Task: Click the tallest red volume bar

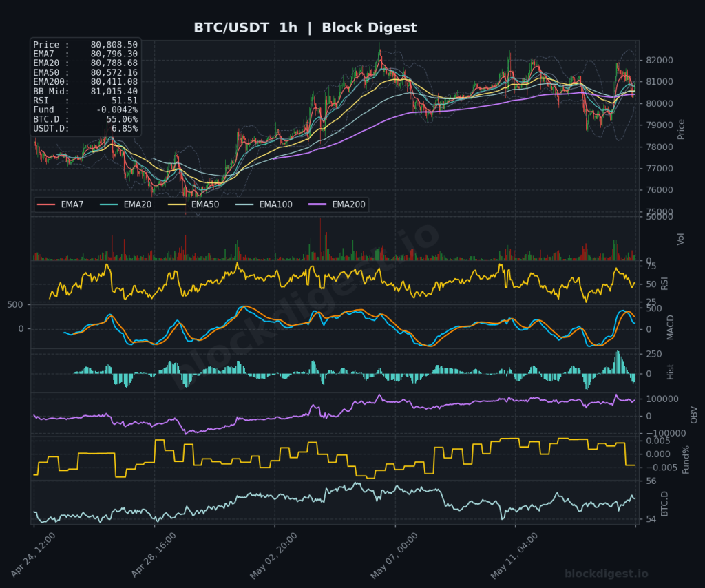Action: pyautogui.click(x=320, y=239)
